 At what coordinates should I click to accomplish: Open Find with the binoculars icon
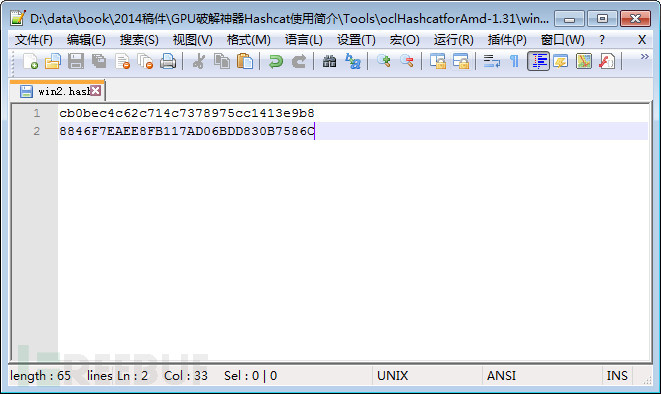pos(329,62)
